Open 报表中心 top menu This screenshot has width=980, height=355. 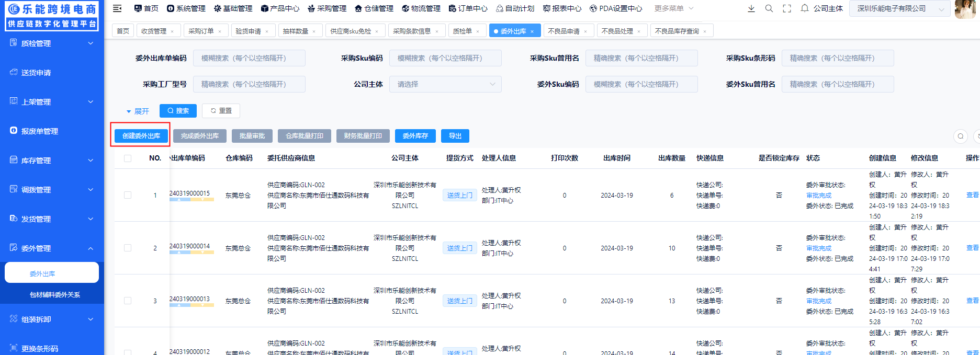pyautogui.click(x=562, y=8)
